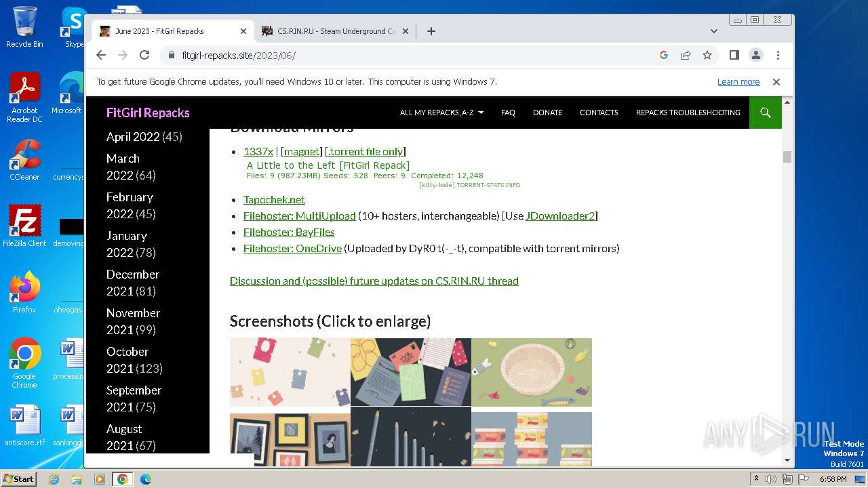Enlarge the picture frames screenshot thumbnail
The width and height of the screenshot is (868, 488).
coord(290,439)
